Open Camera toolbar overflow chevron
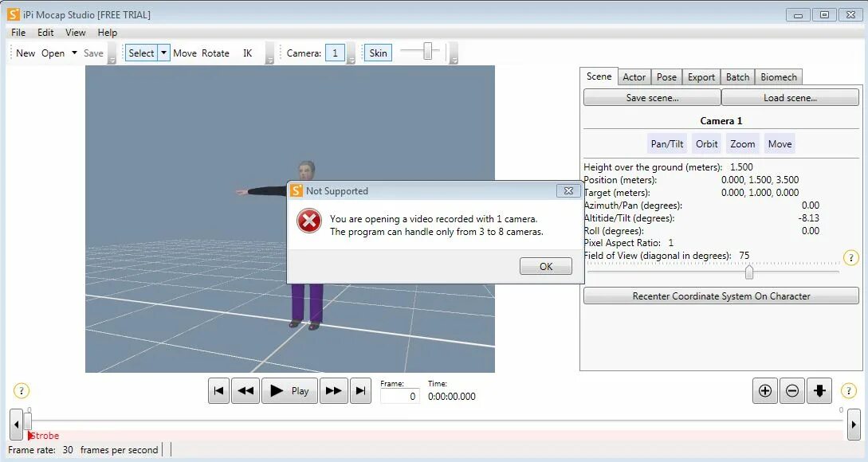Screen dimensions: 868x462 point(351,53)
